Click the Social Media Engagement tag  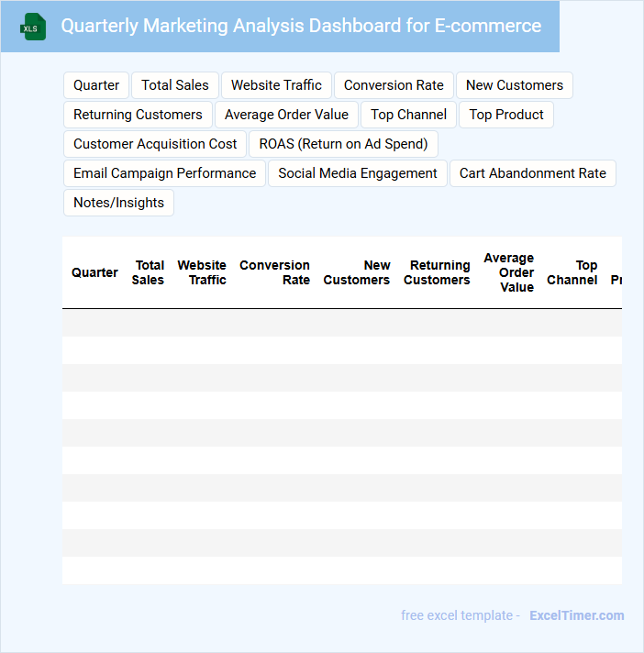[358, 173]
